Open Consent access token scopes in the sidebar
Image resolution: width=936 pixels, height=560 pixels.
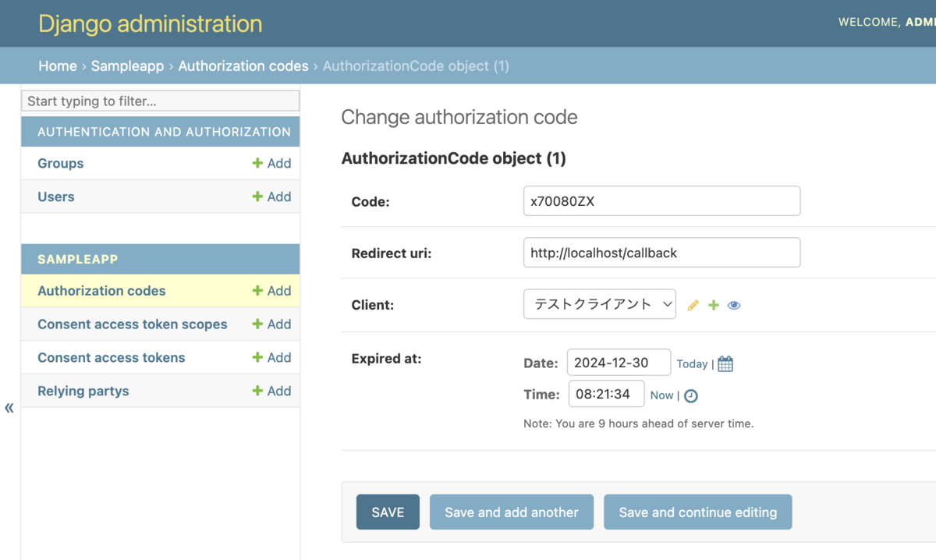[133, 324]
